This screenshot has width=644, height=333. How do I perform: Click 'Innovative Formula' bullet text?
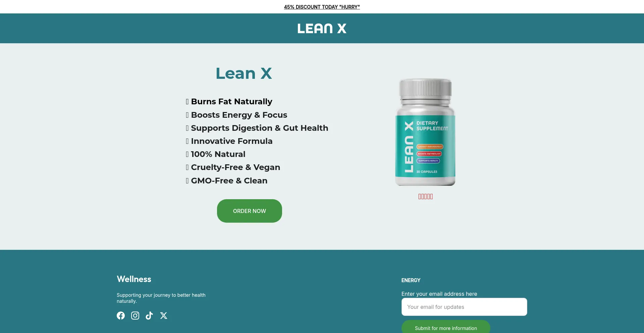232,141
